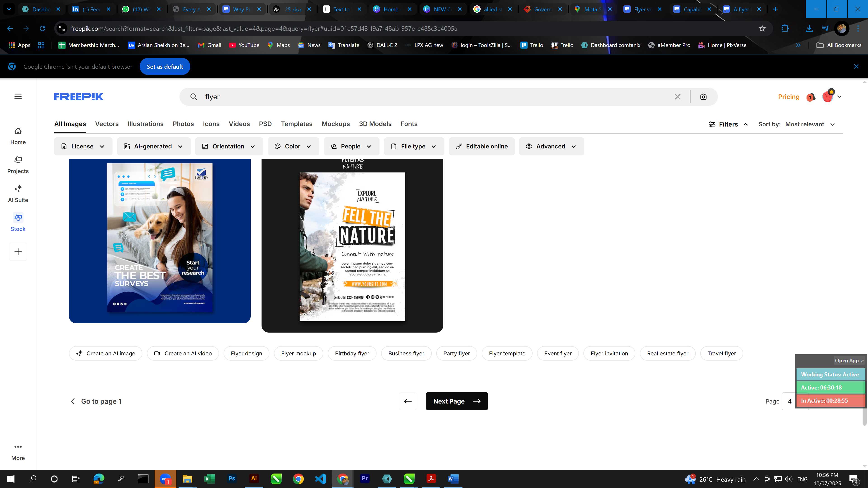Switch to the Mockups tab
This screenshot has width=868, height=488.
coord(336,124)
